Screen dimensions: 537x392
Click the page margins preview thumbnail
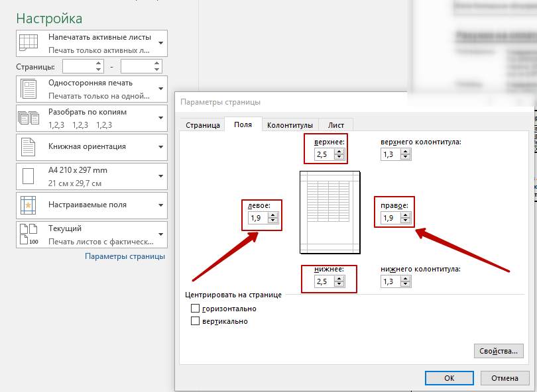[x=329, y=212]
